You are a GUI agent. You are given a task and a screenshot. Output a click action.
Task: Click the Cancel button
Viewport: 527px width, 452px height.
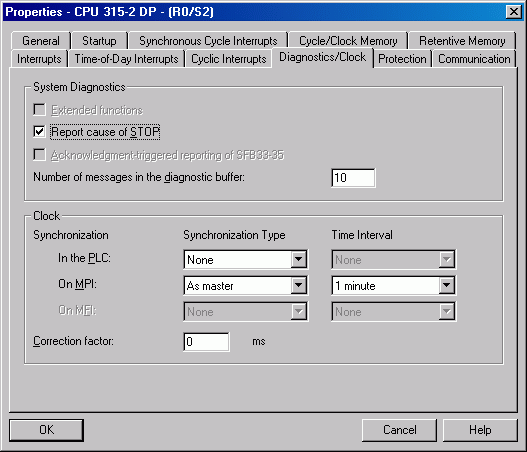[399, 430]
